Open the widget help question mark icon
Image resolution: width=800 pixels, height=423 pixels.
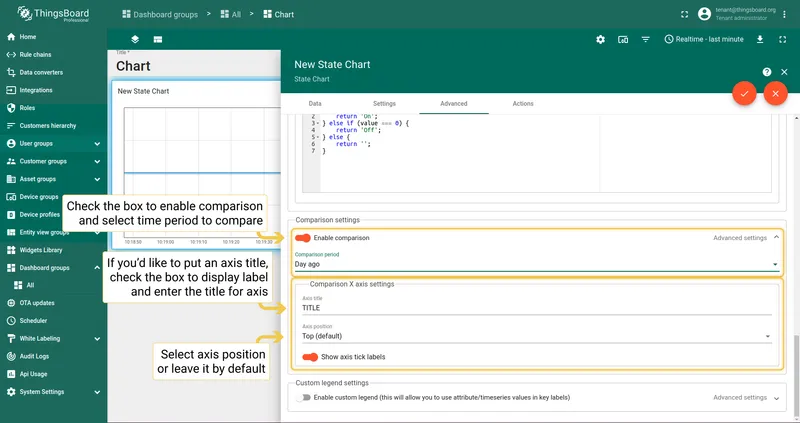coord(767,72)
